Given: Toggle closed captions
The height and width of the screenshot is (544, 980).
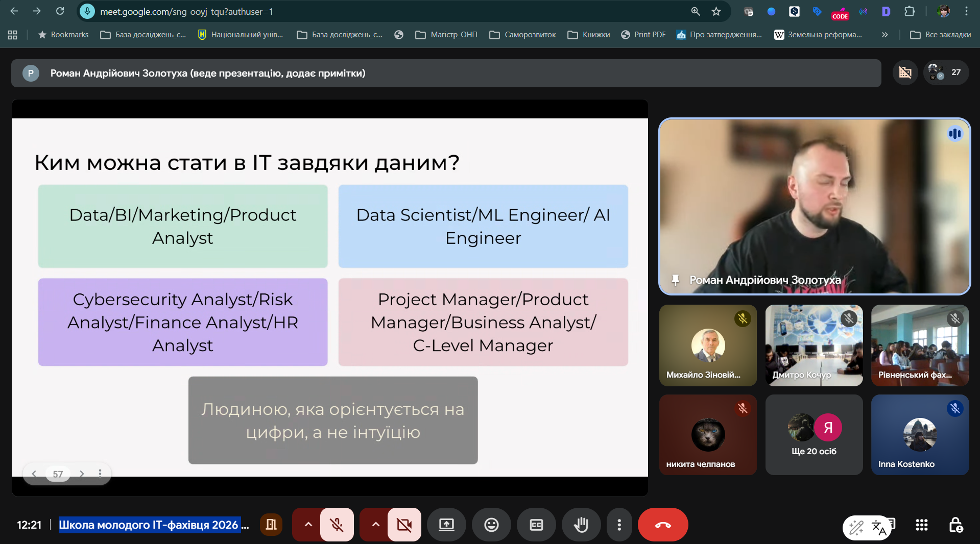Looking at the screenshot, I should pos(536,525).
